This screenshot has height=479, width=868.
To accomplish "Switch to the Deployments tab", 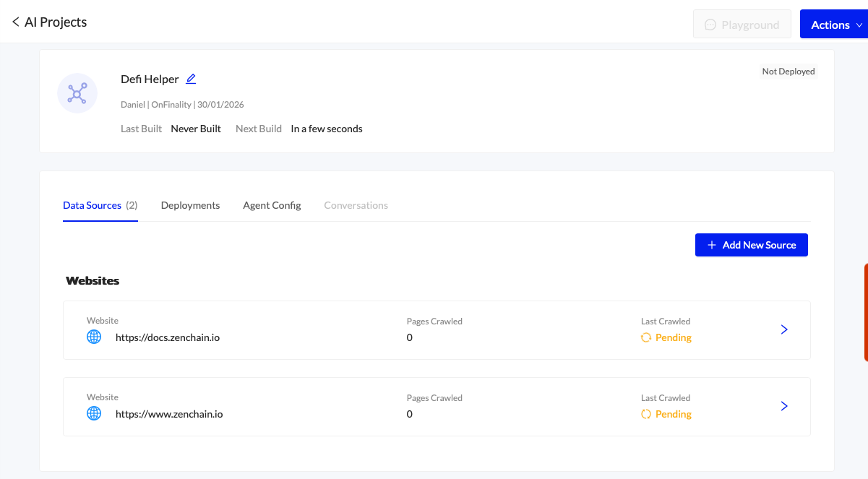I will (190, 205).
